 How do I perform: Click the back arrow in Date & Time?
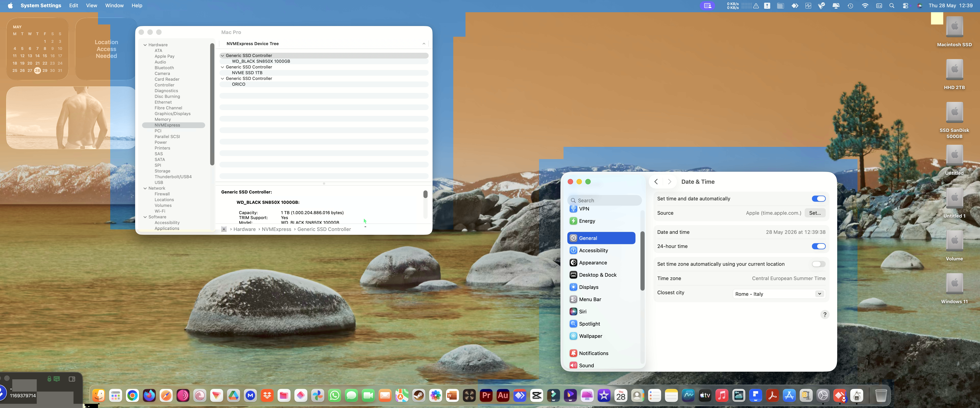click(x=656, y=182)
